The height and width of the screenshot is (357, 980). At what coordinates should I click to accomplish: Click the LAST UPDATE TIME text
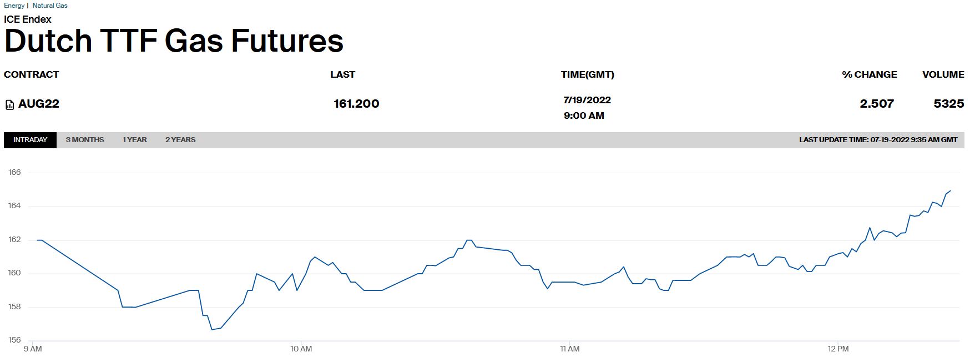tap(878, 140)
